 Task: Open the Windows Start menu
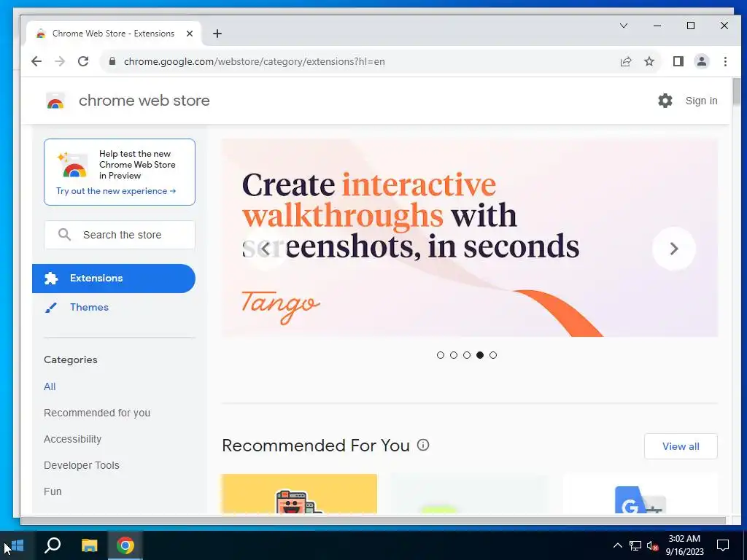click(x=16, y=545)
